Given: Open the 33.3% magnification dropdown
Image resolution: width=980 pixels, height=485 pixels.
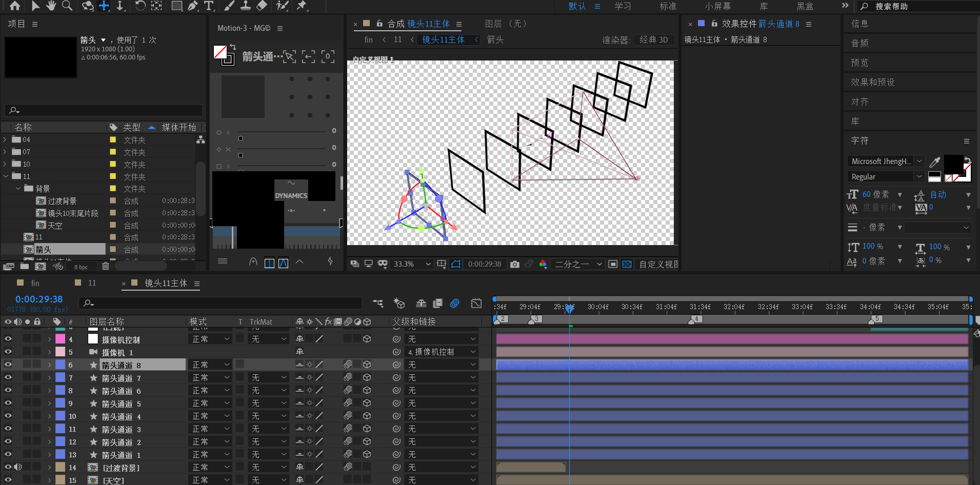Looking at the screenshot, I should 412,264.
